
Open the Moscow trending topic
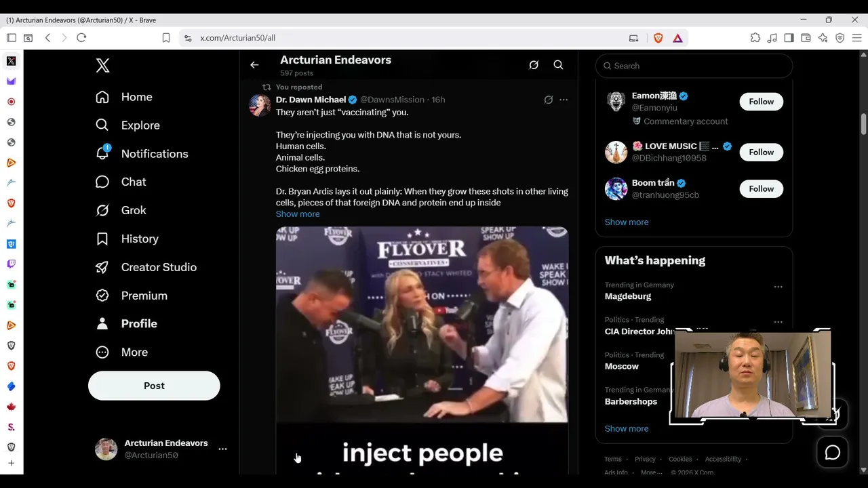(622, 367)
